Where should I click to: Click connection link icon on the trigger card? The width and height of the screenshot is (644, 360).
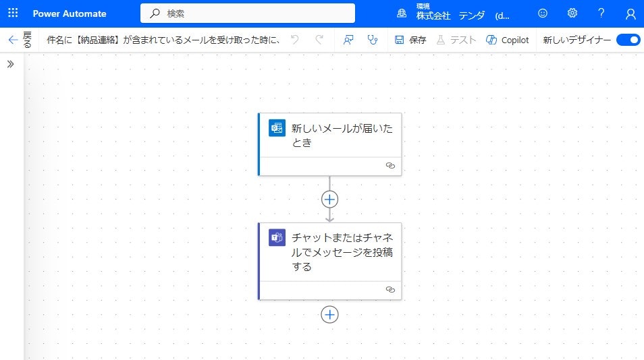click(x=390, y=166)
